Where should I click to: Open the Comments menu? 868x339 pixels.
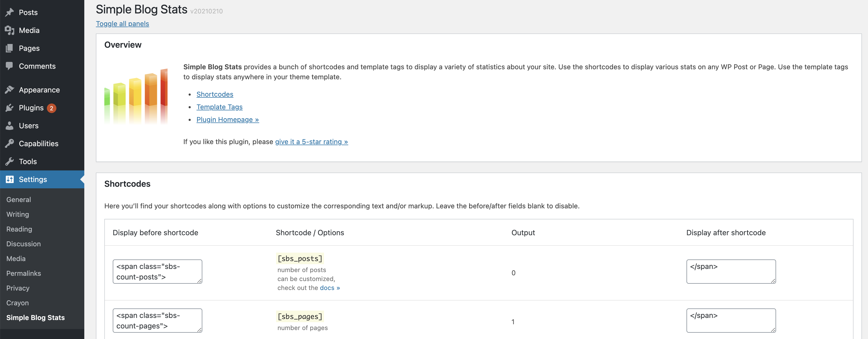(x=42, y=66)
